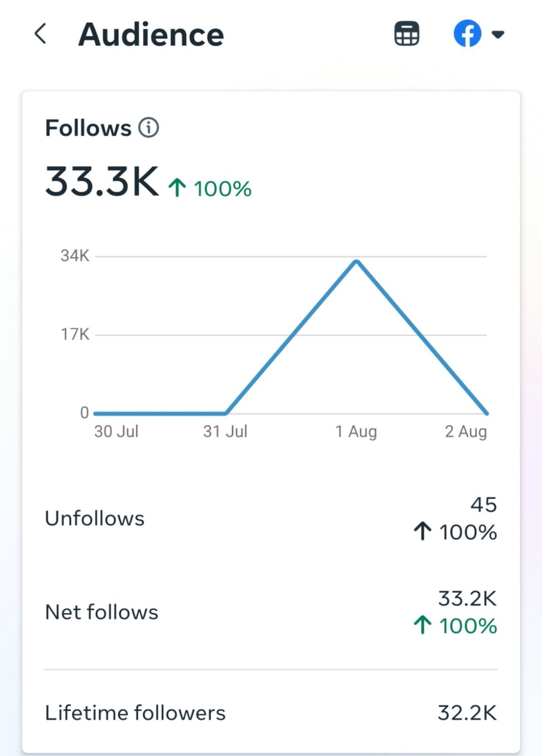Viewport: 542px width, 756px height.
Task: Click the Audience page title
Action: pyautogui.click(x=151, y=34)
